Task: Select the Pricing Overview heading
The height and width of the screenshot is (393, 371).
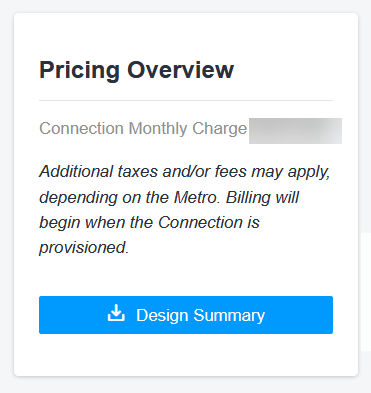Action: tap(137, 70)
